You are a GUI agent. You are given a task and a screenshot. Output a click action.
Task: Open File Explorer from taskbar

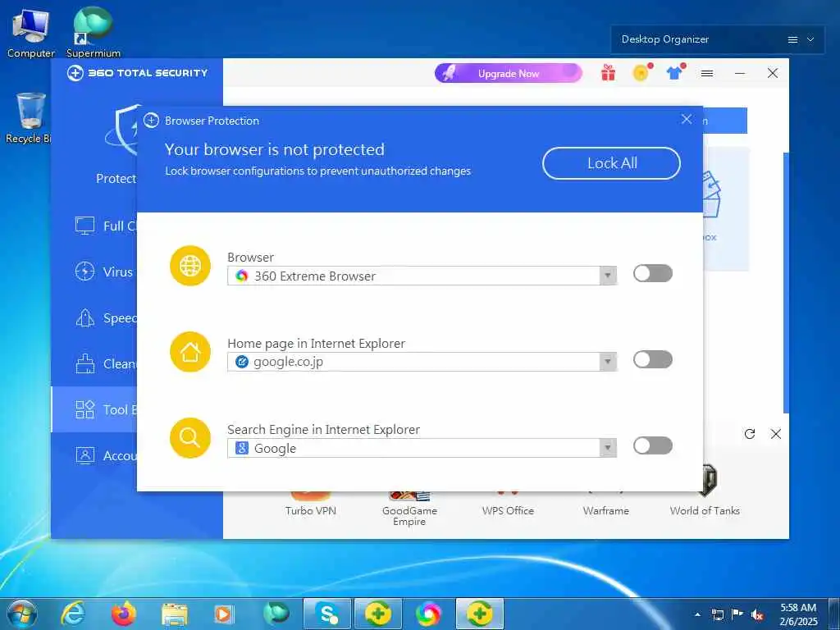(175, 614)
